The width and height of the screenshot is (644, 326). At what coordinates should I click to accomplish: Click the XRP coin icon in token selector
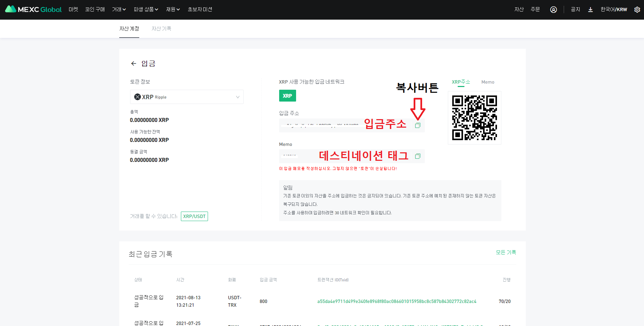click(138, 97)
